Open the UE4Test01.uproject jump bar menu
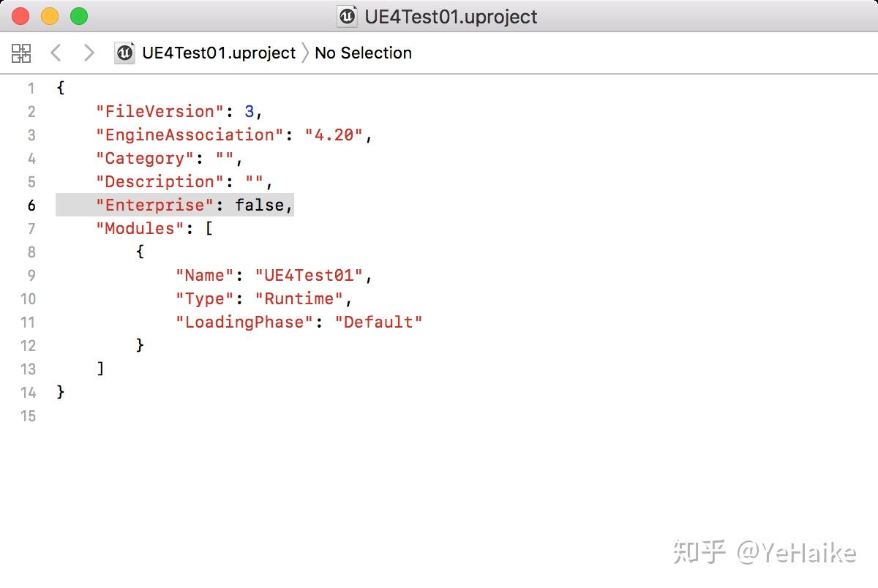 pos(218,53)
